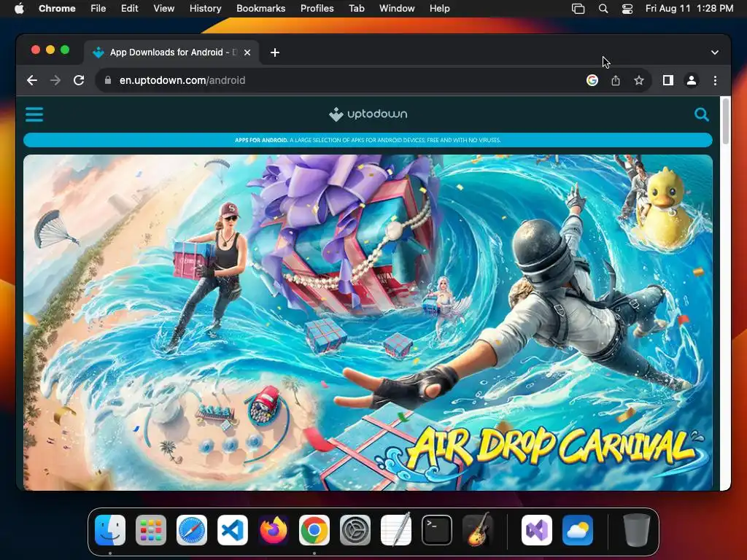Open the Profiles menu
The width and height of the screenshot is (747, 560).
(x=317, y=8)
